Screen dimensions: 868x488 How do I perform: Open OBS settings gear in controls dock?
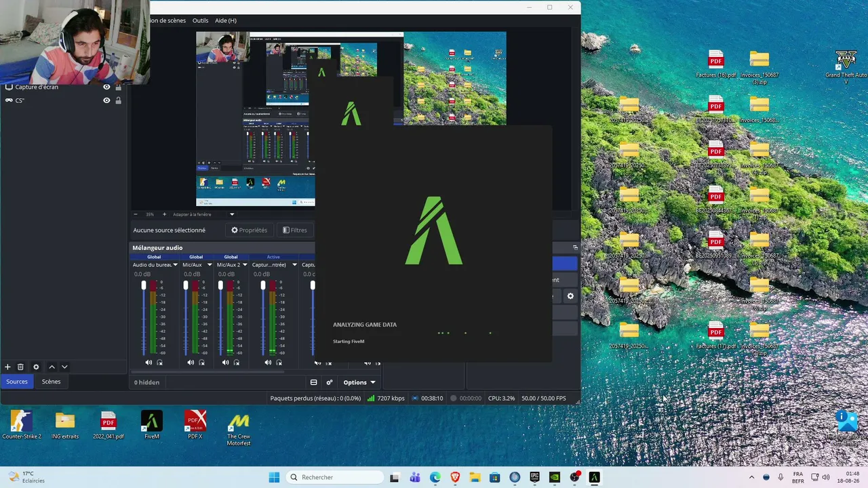570,296
